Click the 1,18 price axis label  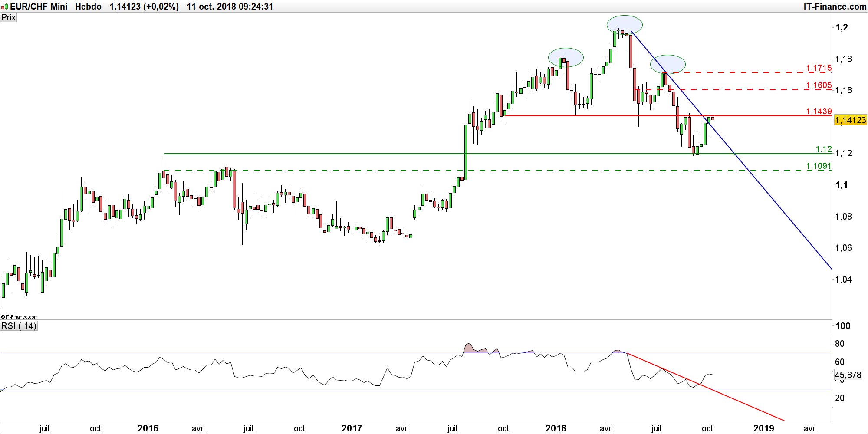tap(844, 59)
